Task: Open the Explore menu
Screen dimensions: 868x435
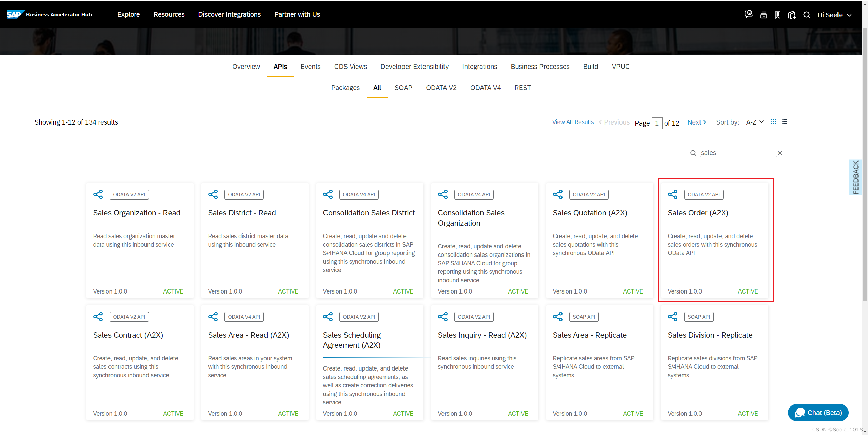Action: tap(129, 14)
